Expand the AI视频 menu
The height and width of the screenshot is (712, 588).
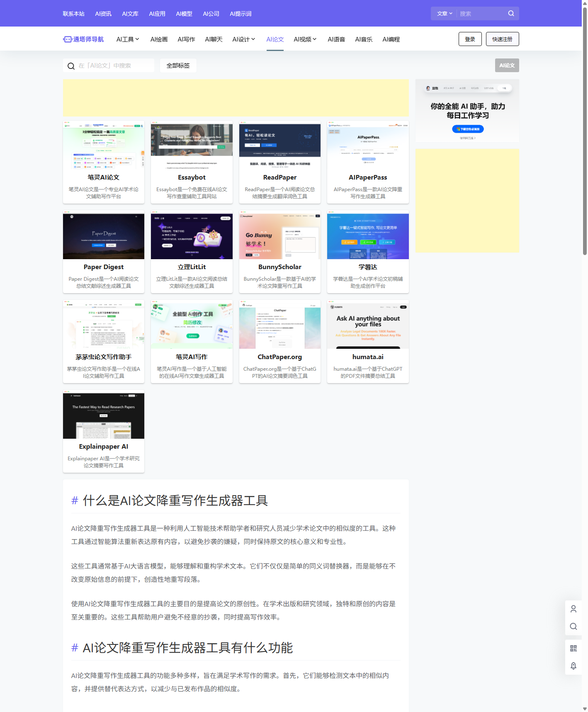tap(305, 39)
